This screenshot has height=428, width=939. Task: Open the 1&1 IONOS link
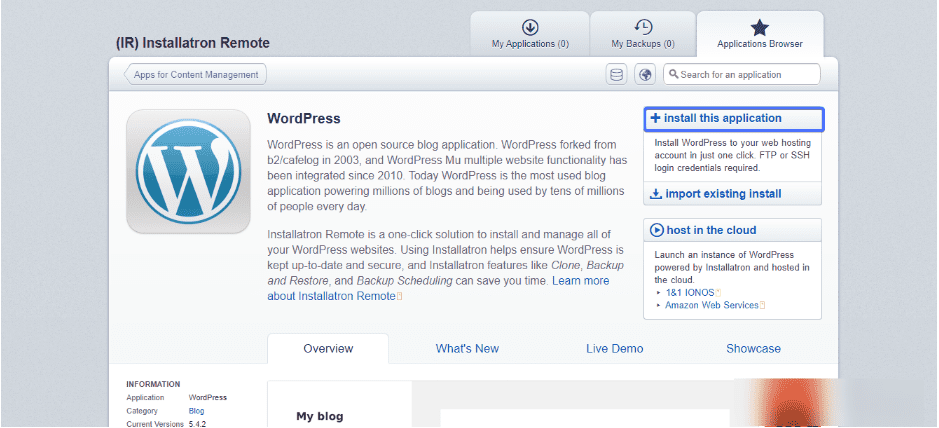click(690, 293)
